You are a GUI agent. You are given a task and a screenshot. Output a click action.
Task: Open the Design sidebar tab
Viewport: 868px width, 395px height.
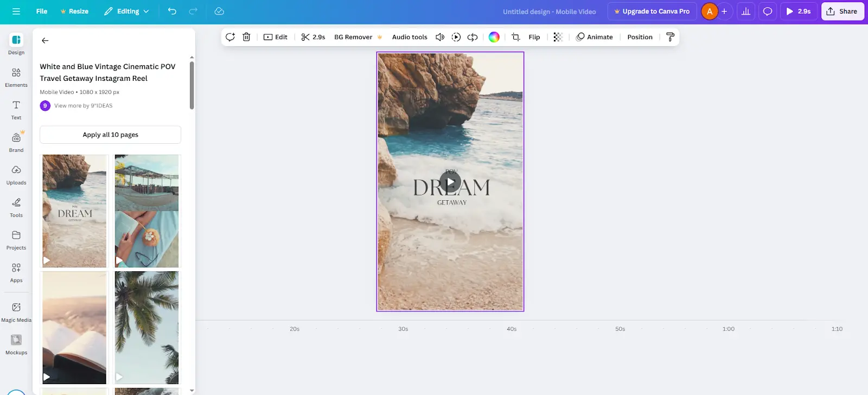[x=16, y=44]
